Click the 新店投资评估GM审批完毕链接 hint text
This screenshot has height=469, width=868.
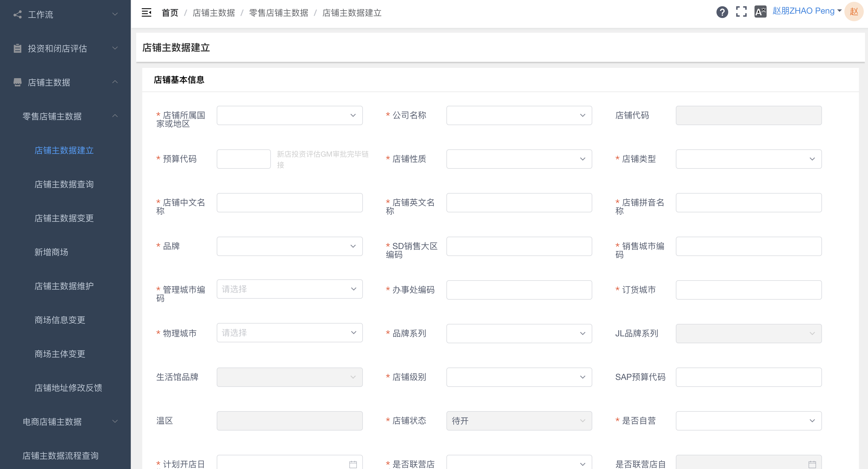[x=323, y=159]
